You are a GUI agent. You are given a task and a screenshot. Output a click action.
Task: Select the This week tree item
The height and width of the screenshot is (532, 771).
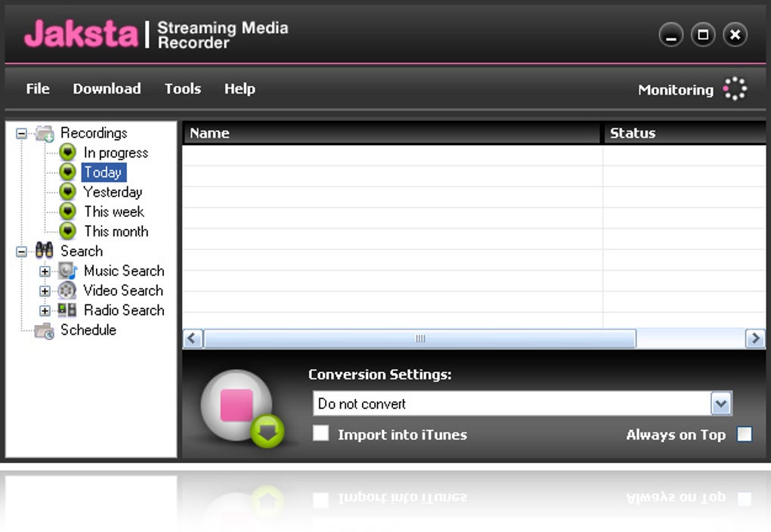pos(114,212)
